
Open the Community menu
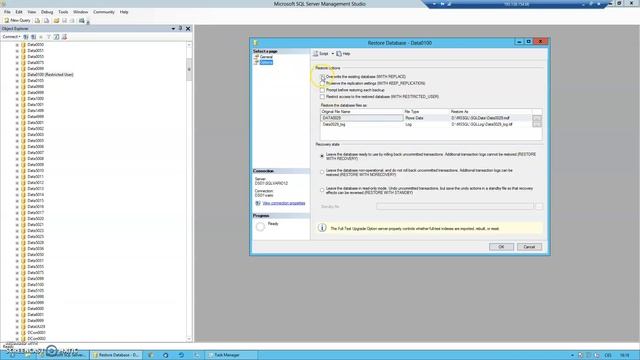pyautogui.click(x=104, y=12)
